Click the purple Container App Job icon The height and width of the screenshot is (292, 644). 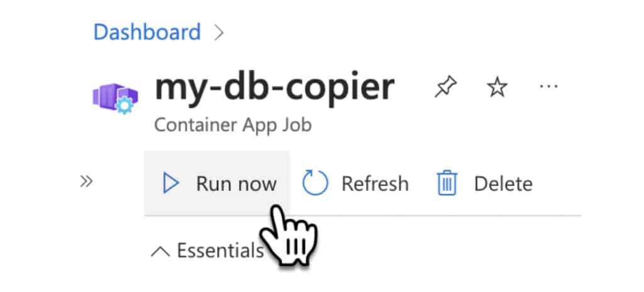tap(115, 98)
